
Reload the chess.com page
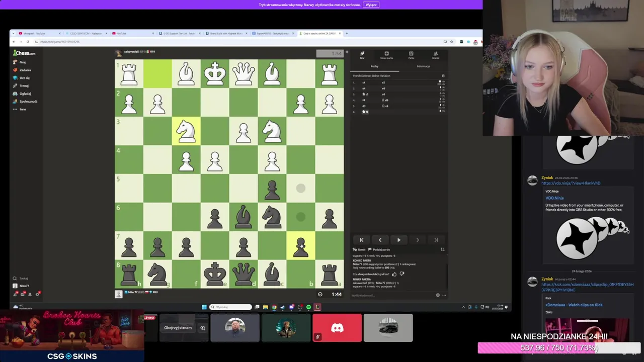point(28,42)
